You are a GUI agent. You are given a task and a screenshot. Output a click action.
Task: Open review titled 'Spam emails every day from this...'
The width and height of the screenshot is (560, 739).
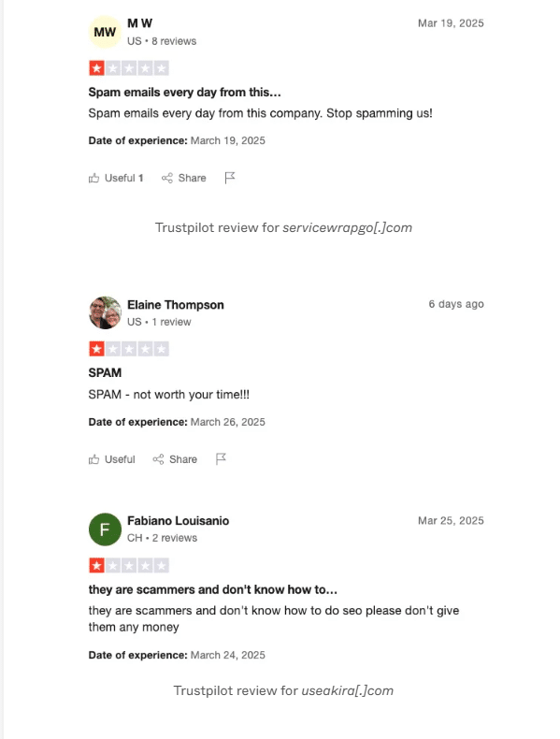click(x=184, y=93)
